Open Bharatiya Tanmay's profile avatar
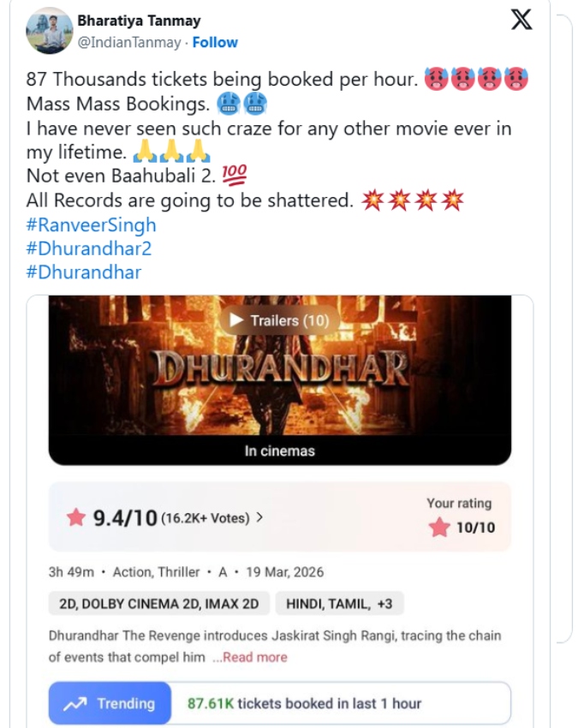The height and width of the screenshot is (728, 578). click(x=50, y=31)
